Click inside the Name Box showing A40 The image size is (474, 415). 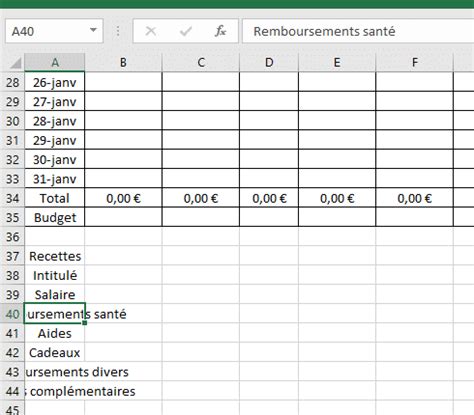click(x=47, y=31)
